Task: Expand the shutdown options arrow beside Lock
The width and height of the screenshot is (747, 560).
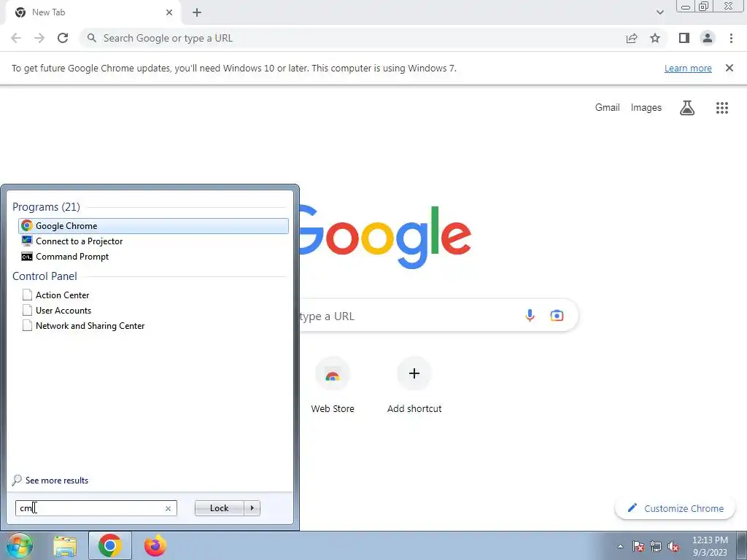Action: point(252,508)
